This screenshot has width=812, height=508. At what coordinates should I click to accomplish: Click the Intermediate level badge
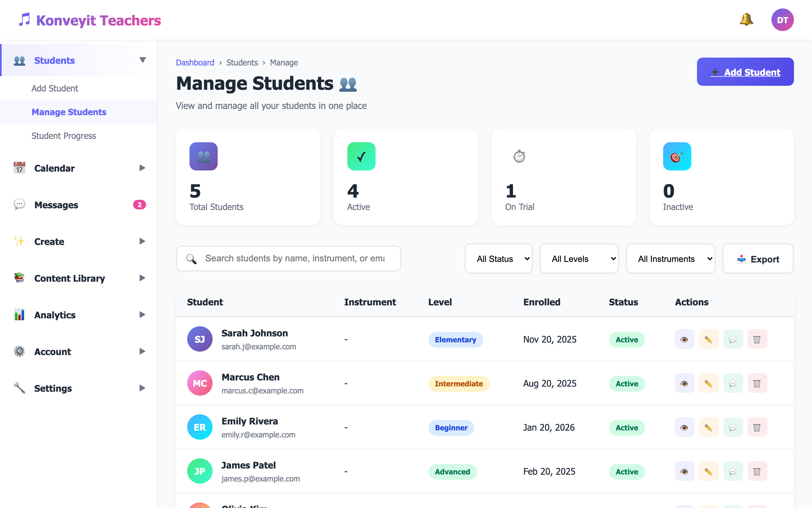coord(459,384)
